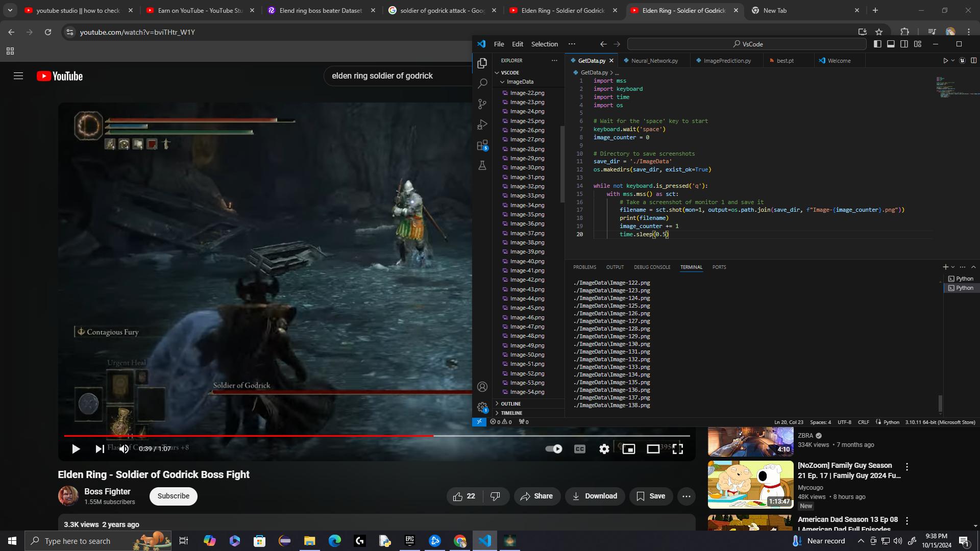
Task: Open the Manage gear in VS Code
Action: pos(482,407)
